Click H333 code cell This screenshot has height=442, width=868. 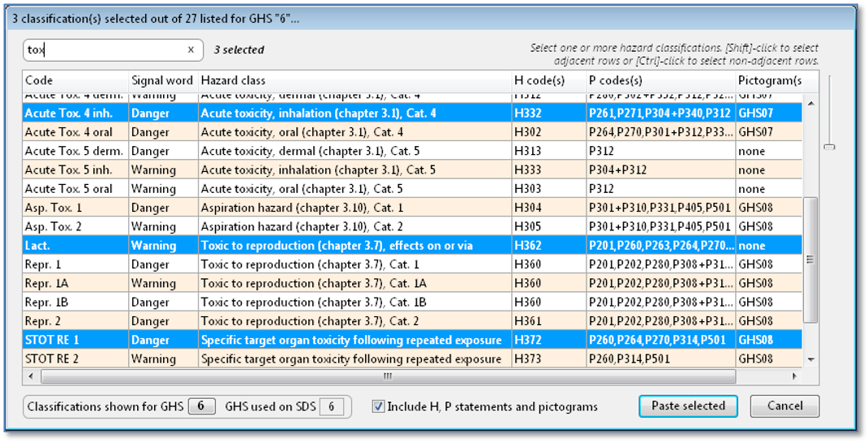click(548, 170)
